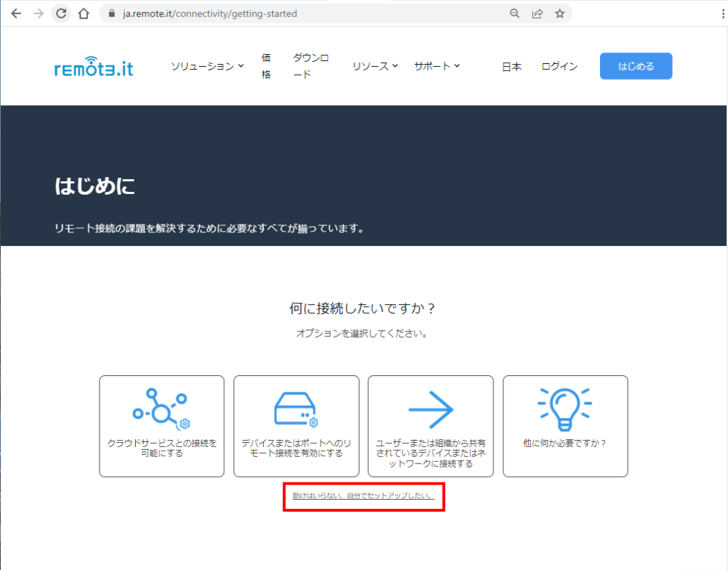
Task: Expand the リソース dropdown menu
Action: 375,66
